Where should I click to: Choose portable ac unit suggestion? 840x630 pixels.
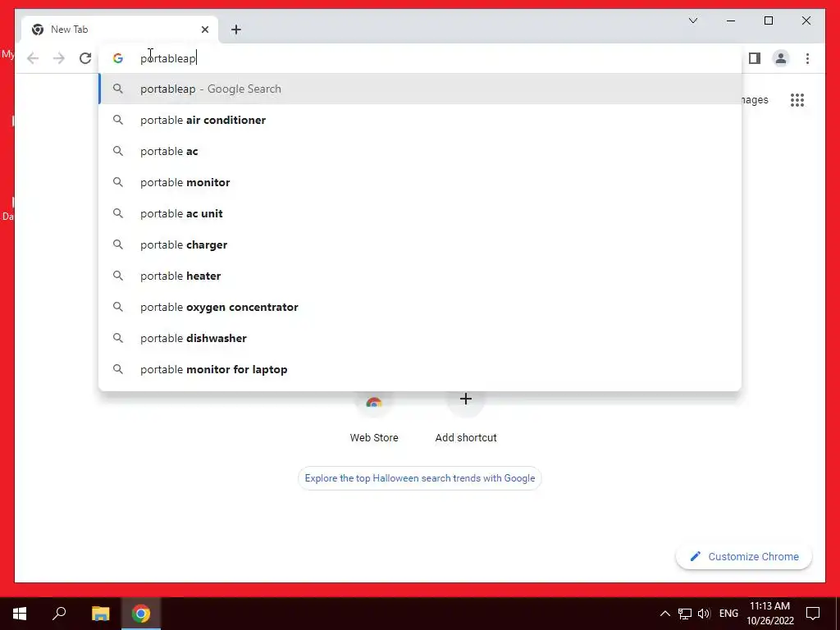coord(420,213)
